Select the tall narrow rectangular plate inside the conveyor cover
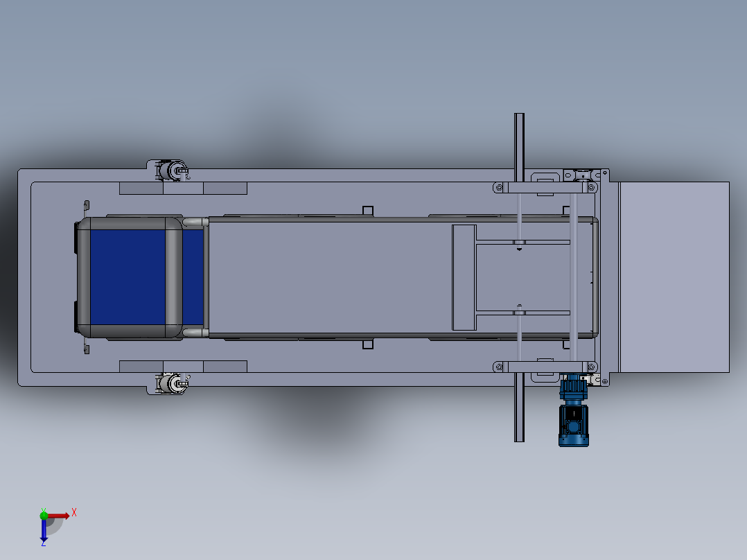The image size is (747, 560). point(464,277)
